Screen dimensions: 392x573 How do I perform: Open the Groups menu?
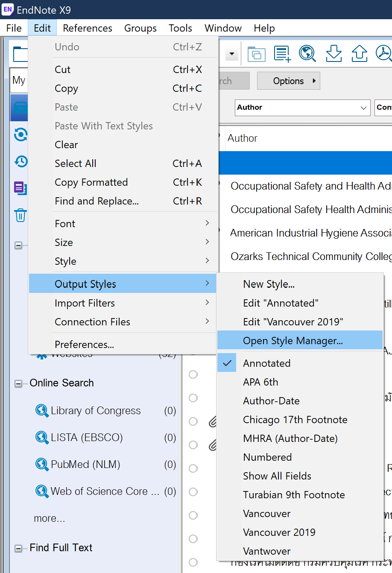tap(140, 28)
